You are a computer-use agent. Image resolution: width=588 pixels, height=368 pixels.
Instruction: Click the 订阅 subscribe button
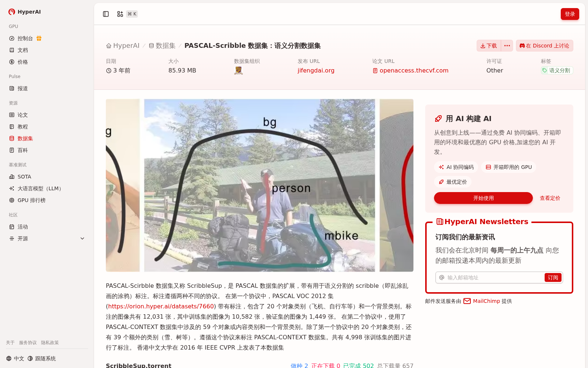[553, 277]
